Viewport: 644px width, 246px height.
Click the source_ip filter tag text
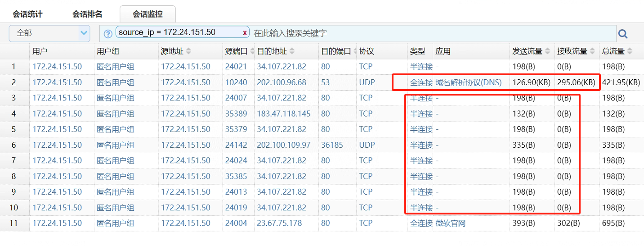[167, 32]
